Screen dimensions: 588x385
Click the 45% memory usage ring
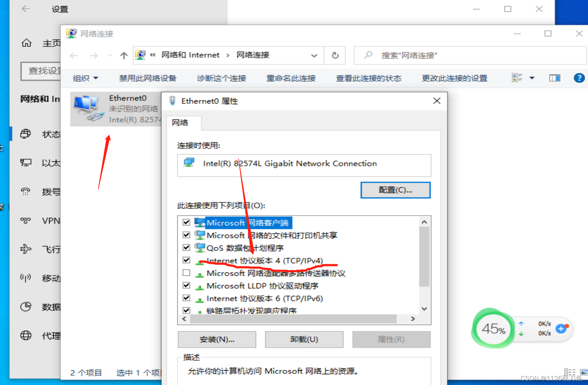tap(493, 328)
